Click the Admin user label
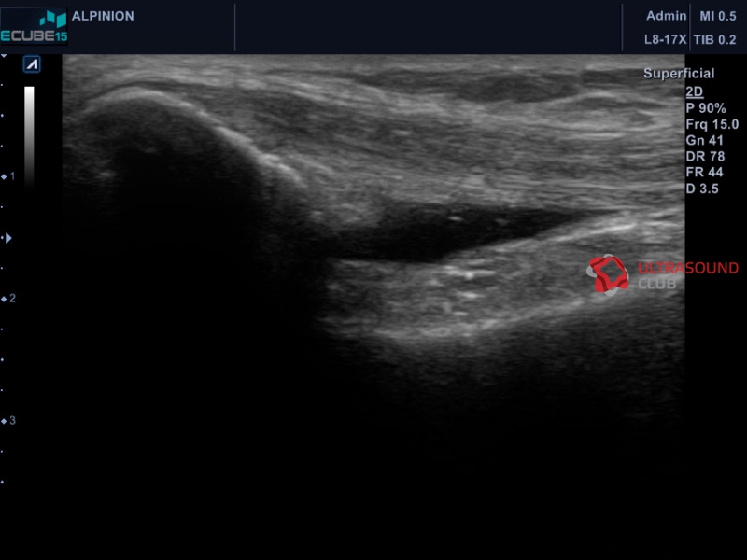747x560 pixels. (x=666, y=16)
